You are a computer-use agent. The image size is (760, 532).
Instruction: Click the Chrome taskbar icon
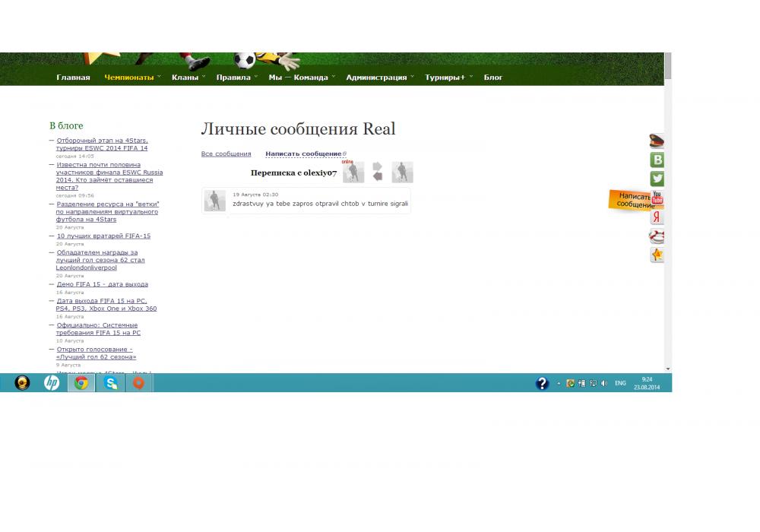pyautogui.click(x=81, y=383)
